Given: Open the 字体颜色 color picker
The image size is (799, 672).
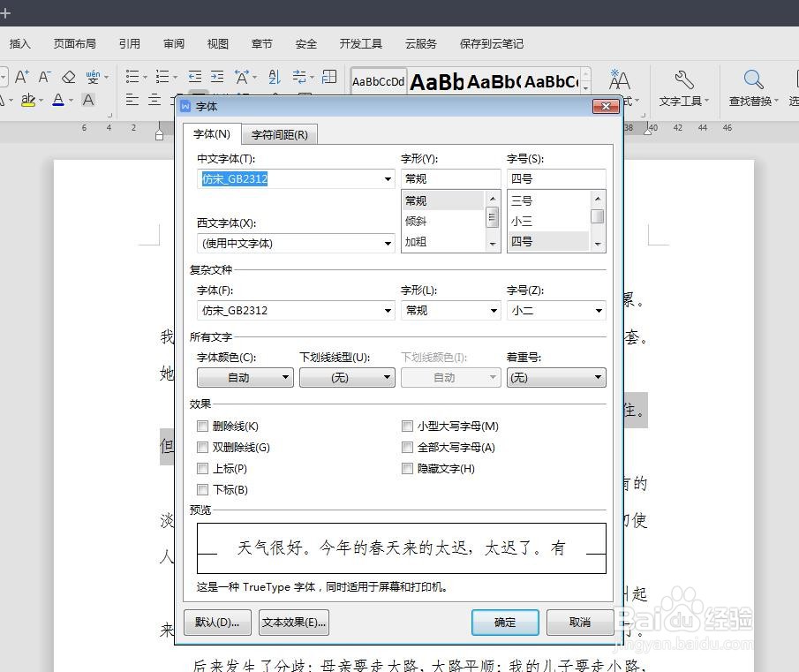Looking at the screenshot, I should point(287,377).
